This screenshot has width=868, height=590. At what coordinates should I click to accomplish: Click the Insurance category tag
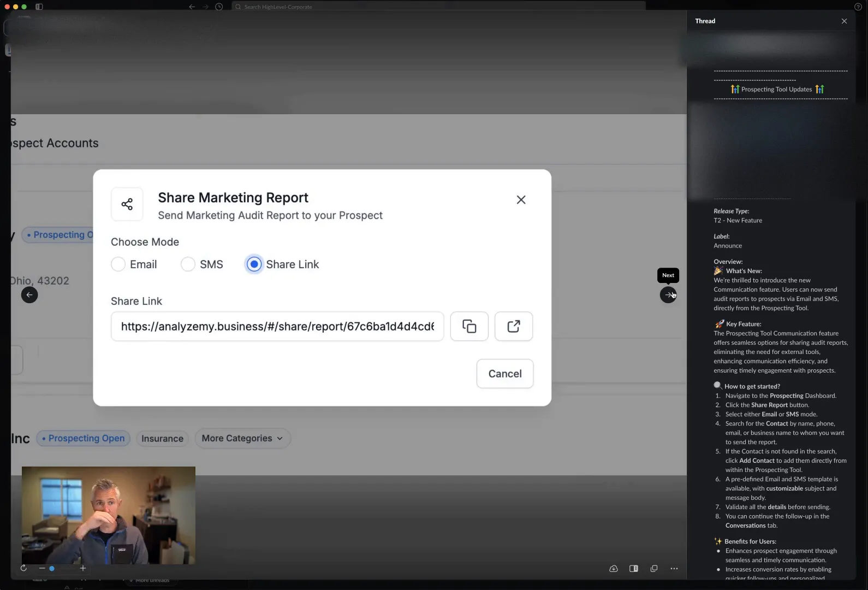162,439
